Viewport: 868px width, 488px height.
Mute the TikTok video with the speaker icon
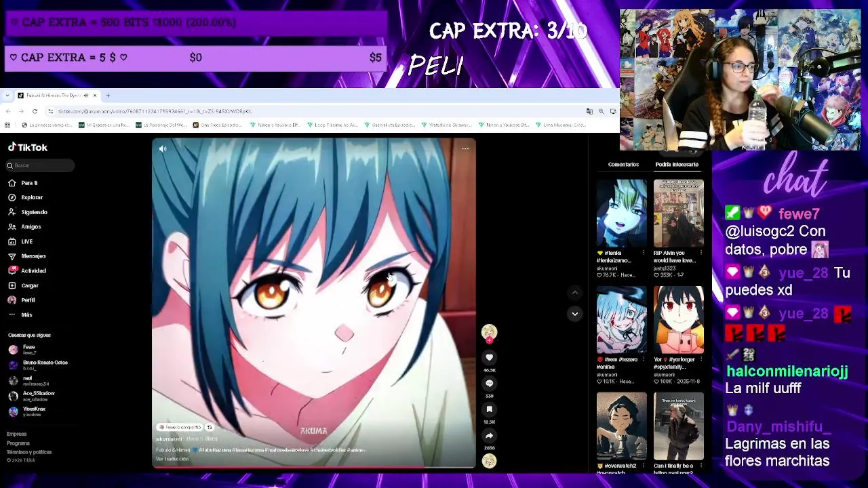click(x=163, y=148)
